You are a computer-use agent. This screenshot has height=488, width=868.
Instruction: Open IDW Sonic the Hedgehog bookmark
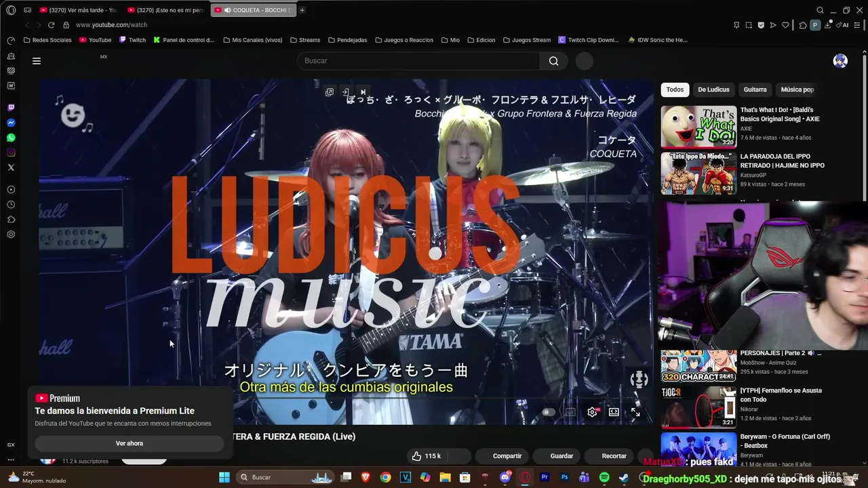click(x=658, y=40)
